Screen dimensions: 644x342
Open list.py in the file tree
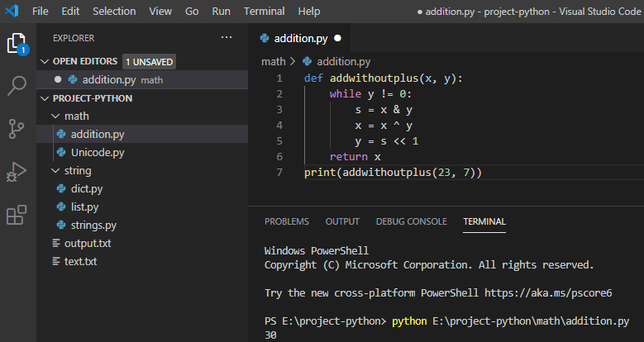(x=142, y=207)
